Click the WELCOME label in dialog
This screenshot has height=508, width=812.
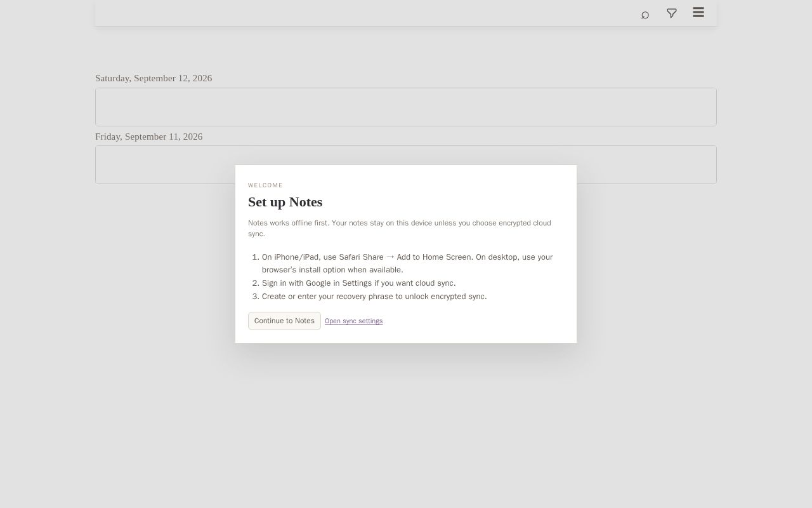[265, 185]
